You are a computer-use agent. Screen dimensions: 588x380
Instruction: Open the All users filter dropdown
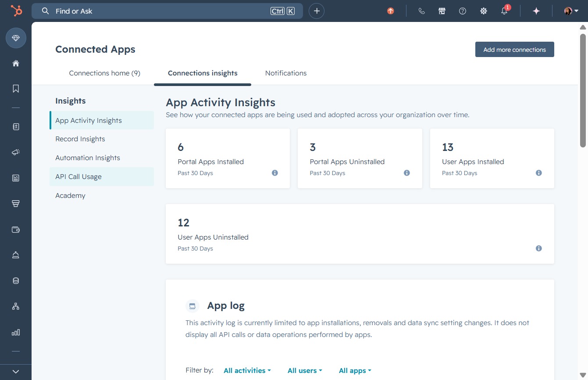tap(305, 371)
